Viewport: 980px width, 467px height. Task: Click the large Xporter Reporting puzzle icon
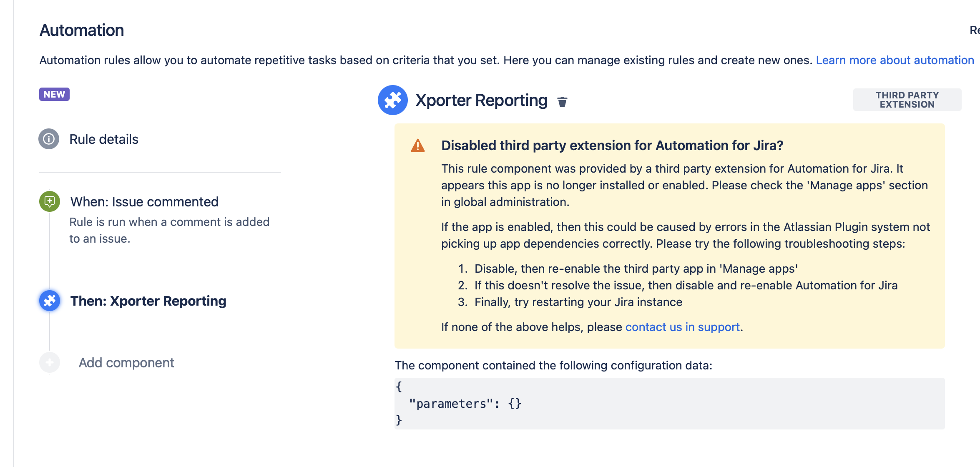coord(392,100)
